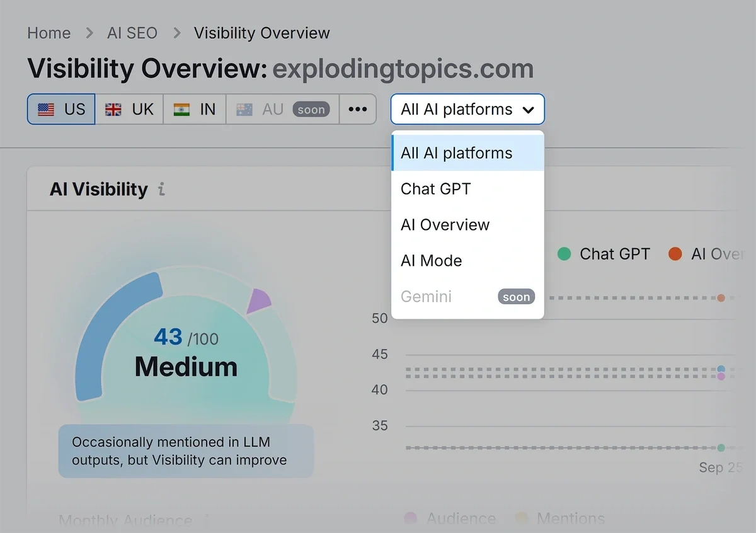Click the green Chat GPT legend dot

pyautogui.click(x=564, y=254)
